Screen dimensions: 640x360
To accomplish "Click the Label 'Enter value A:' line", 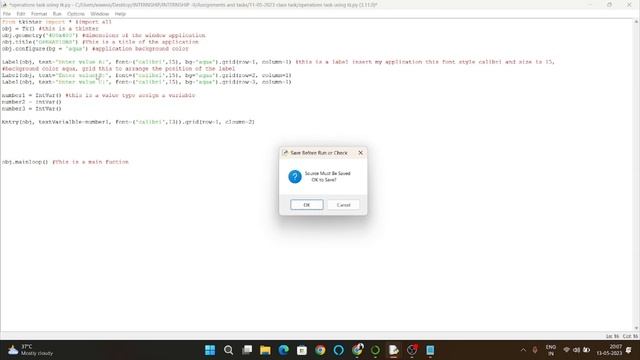I will [278, 62].
